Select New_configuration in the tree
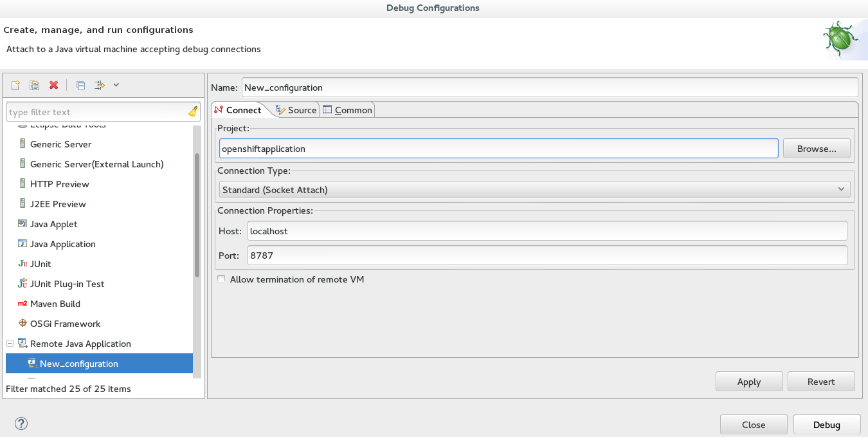 [99, 364]
